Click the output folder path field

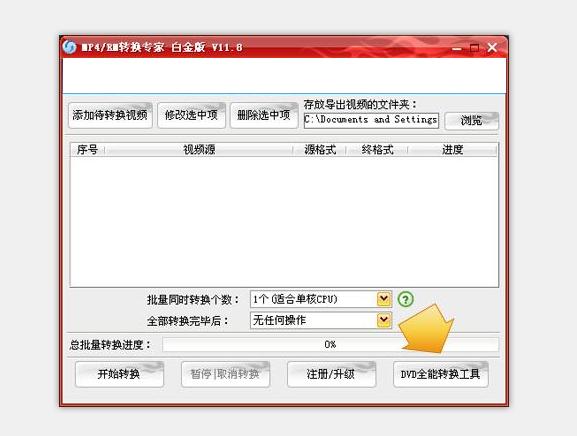[x=371, y=120]
